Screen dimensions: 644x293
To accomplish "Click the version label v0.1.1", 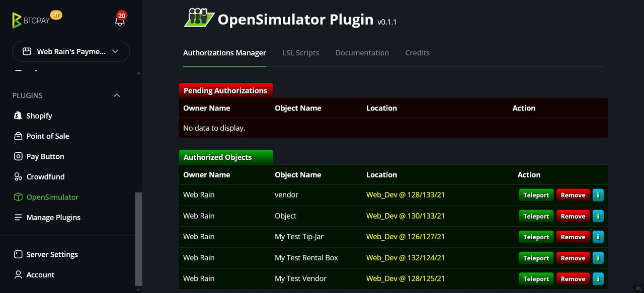I will pos(387,22).
